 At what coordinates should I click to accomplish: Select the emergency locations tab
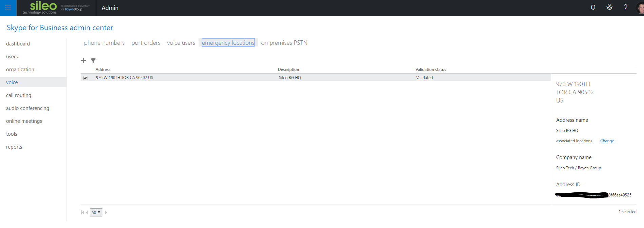(x=228, y=43)
